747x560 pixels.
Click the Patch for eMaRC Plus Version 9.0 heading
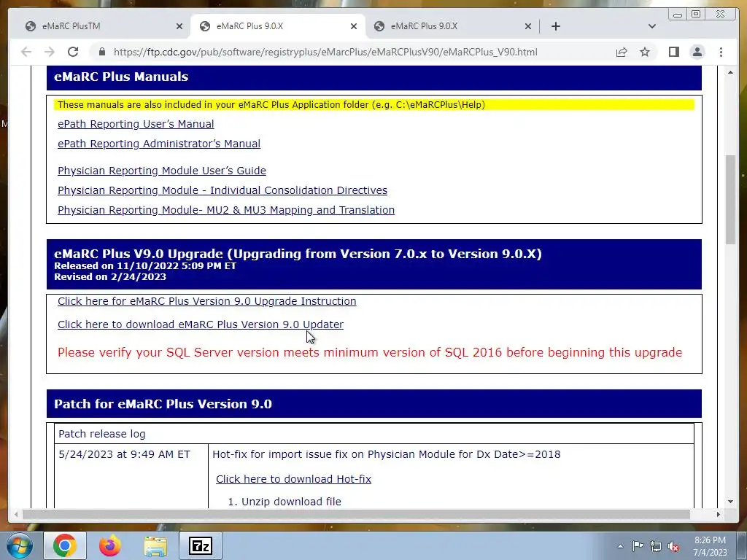click(163, 404)
